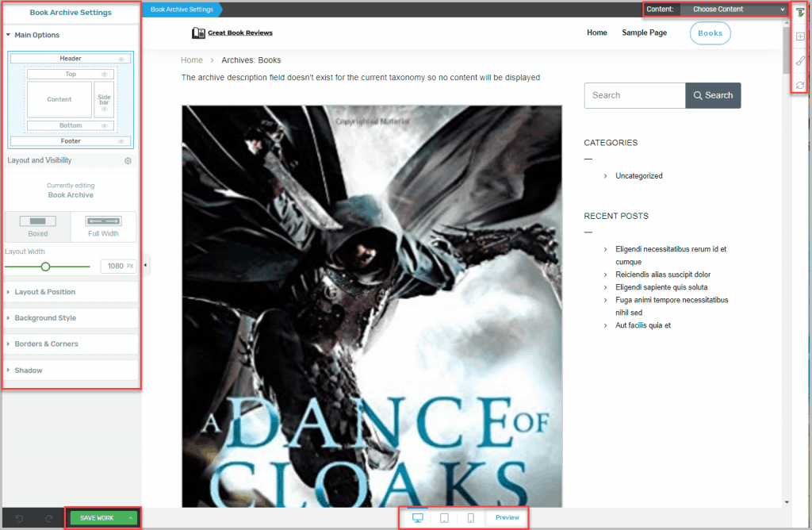The image size is (812, 530).
Task: Switch to mobile phone view preview
Action: (x=471, y=518)
